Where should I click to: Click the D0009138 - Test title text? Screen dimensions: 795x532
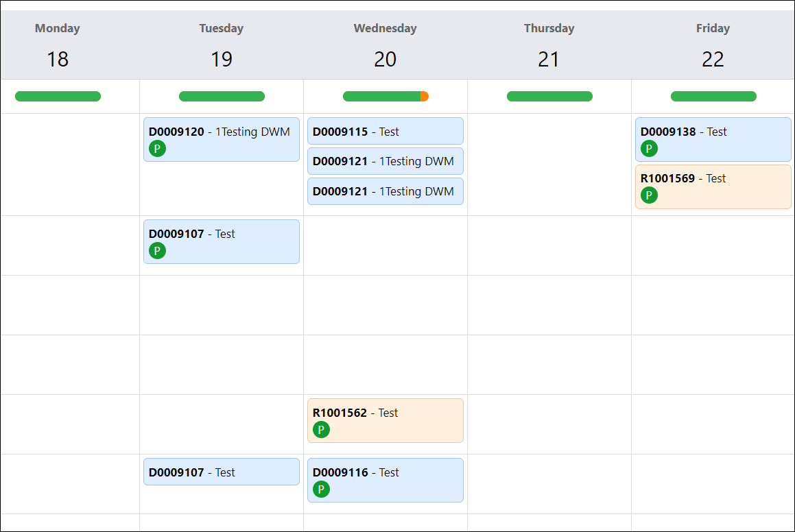(x=684, y=132)
